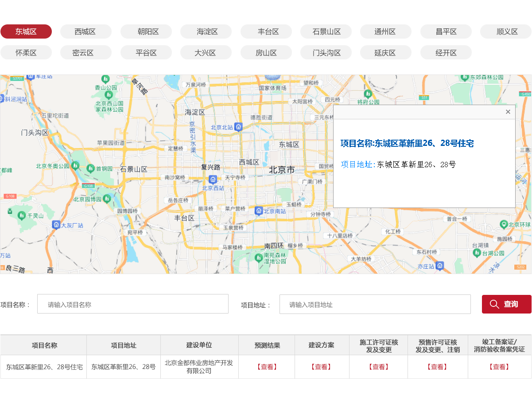
Task: Click the 首钢园 park marker icon
Action: pos(92,169)
